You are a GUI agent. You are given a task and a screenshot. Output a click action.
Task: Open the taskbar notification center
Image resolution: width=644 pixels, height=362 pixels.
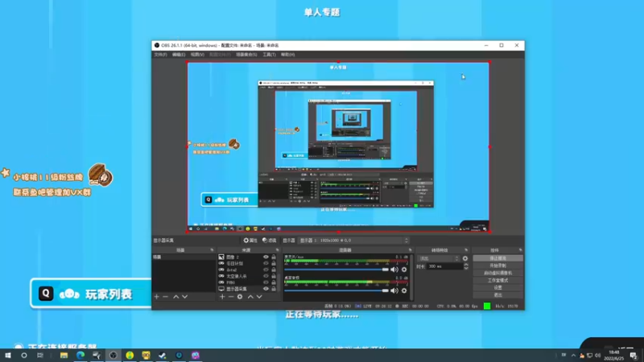634,355
